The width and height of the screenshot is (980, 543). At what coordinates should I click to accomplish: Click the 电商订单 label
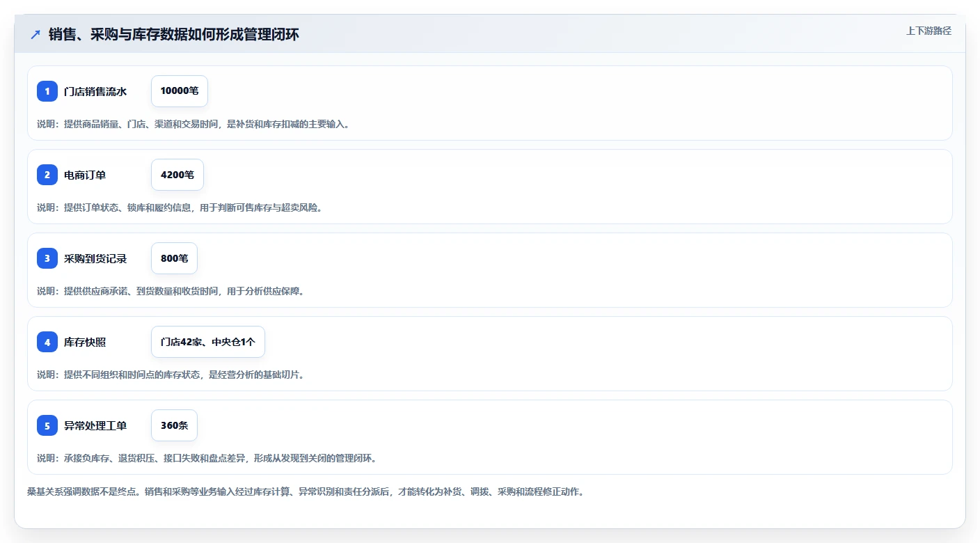click(85, 175)
